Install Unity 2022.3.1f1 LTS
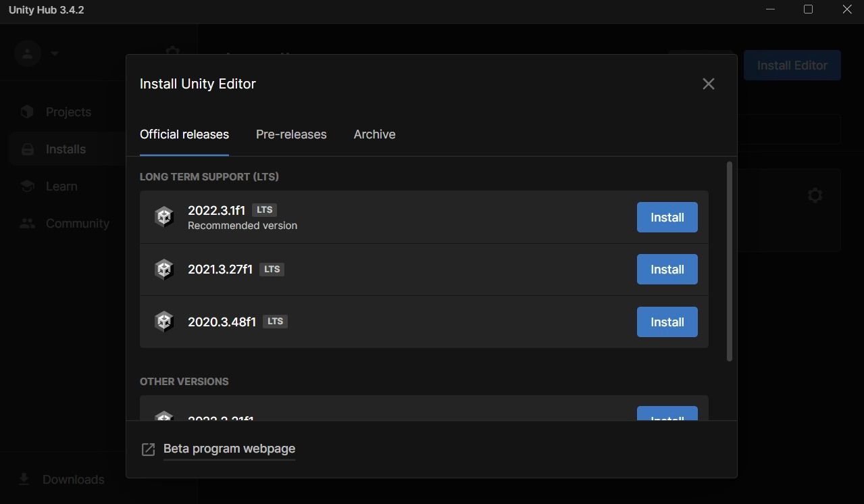864x504 pixels. (x=667, y=218)
